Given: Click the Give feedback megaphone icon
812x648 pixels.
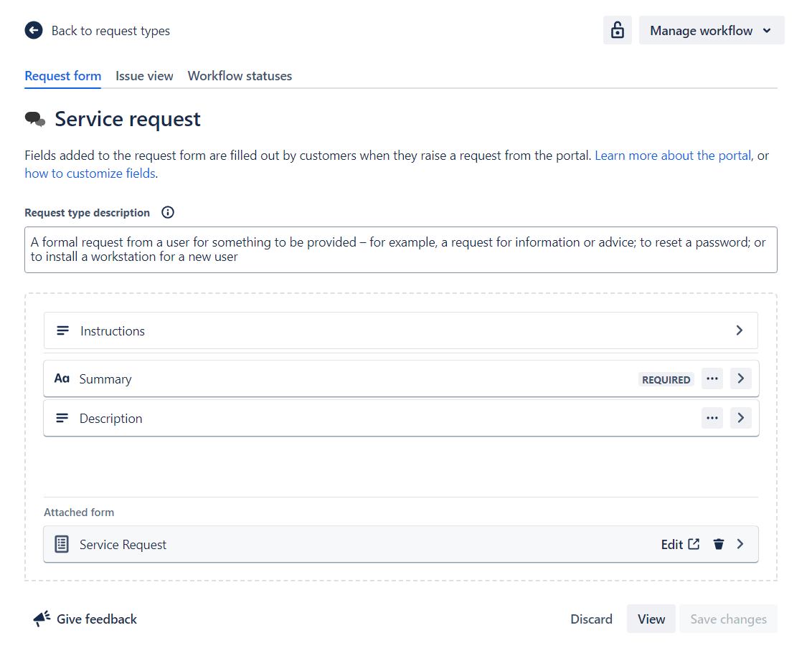Looking at the screenshot, I should (41, 618).
